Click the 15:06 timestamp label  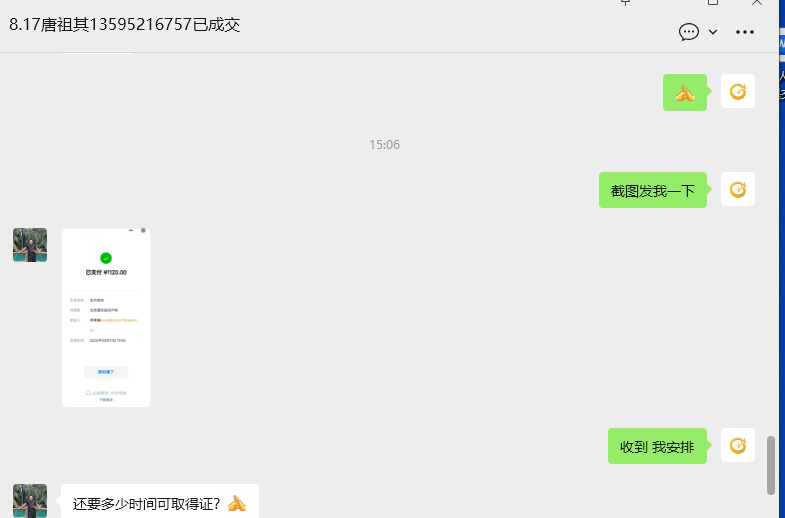(x=384, y=145)
